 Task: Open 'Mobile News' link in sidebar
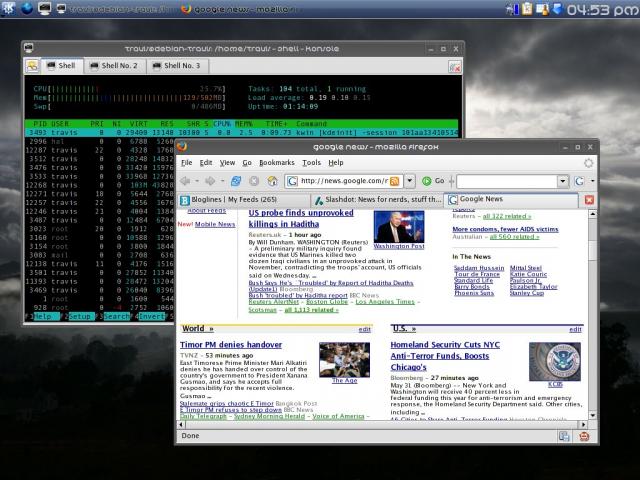(x=215, y=224)
